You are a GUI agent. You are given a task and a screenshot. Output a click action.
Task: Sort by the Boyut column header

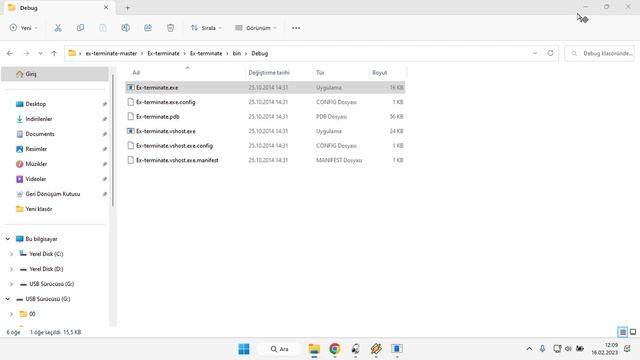click(388, 72)
